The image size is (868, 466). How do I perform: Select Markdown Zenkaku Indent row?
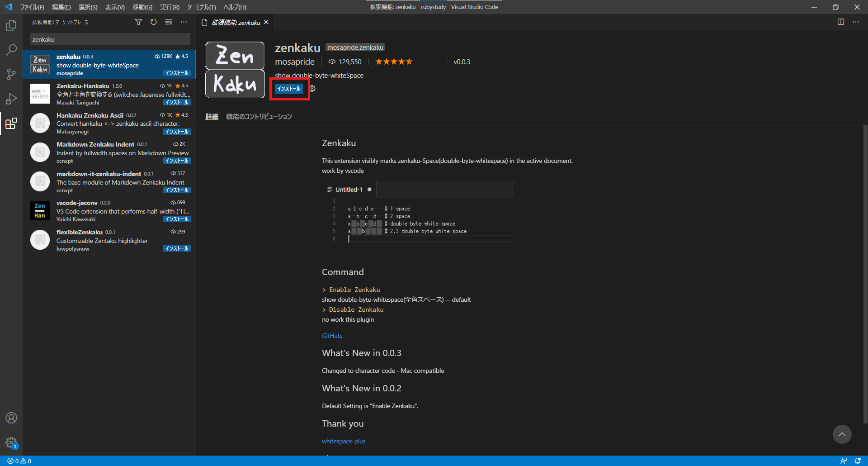(109, 152)
